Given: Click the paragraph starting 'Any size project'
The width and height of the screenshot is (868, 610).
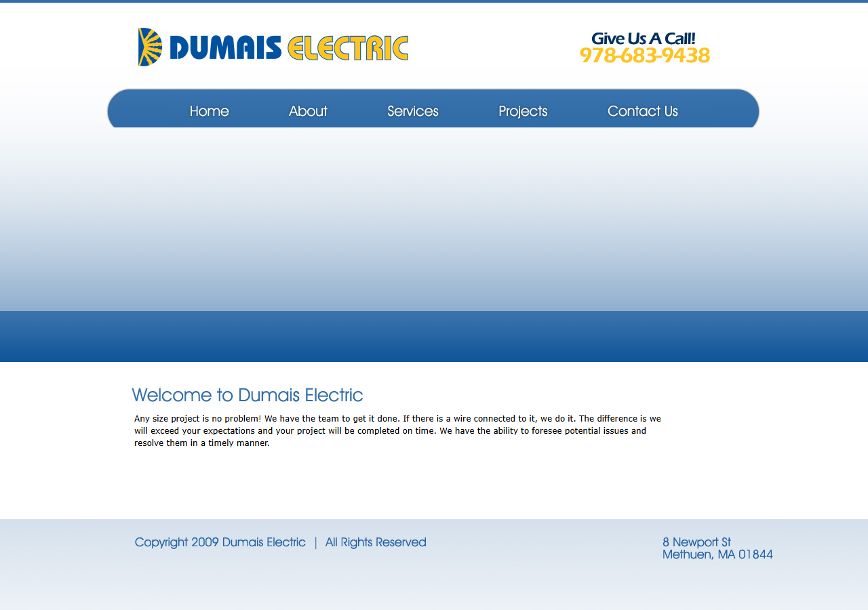Looking at the screenshot, I should pos(397,431).
